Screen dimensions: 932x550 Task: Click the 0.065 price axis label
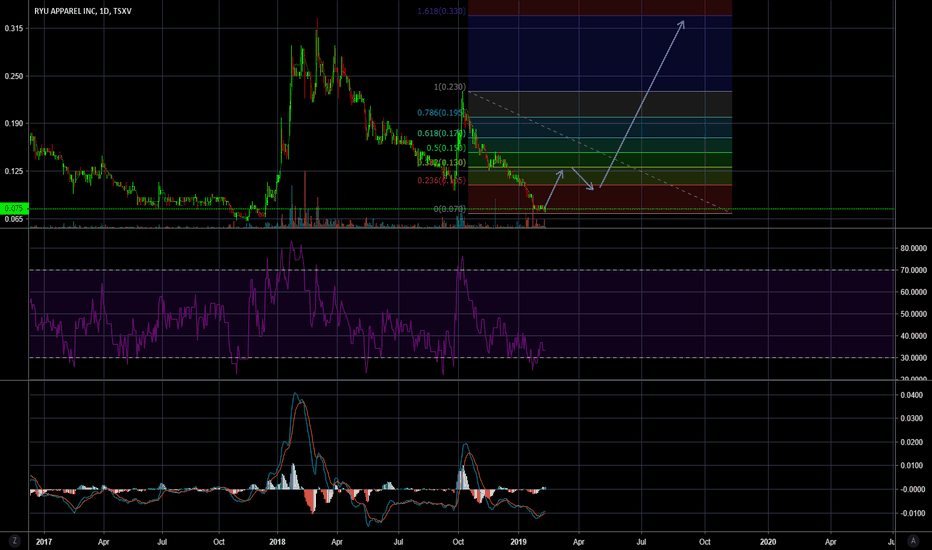pos(14,219)
